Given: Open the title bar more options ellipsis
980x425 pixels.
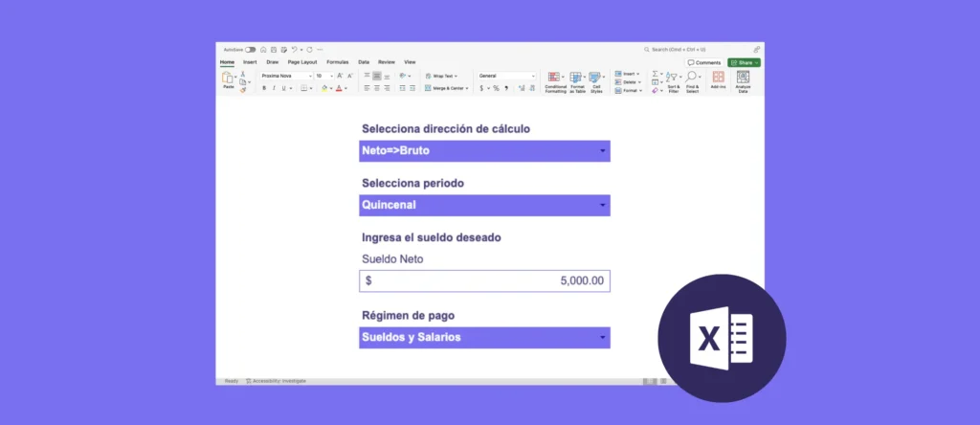Looking at the screenshot, I should coord(320,50).
